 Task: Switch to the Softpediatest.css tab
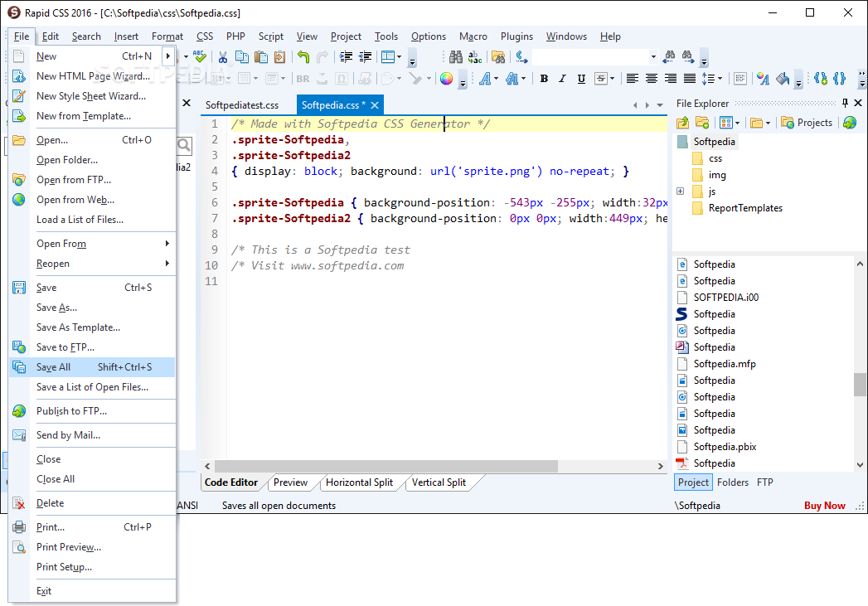click(242, 105)
